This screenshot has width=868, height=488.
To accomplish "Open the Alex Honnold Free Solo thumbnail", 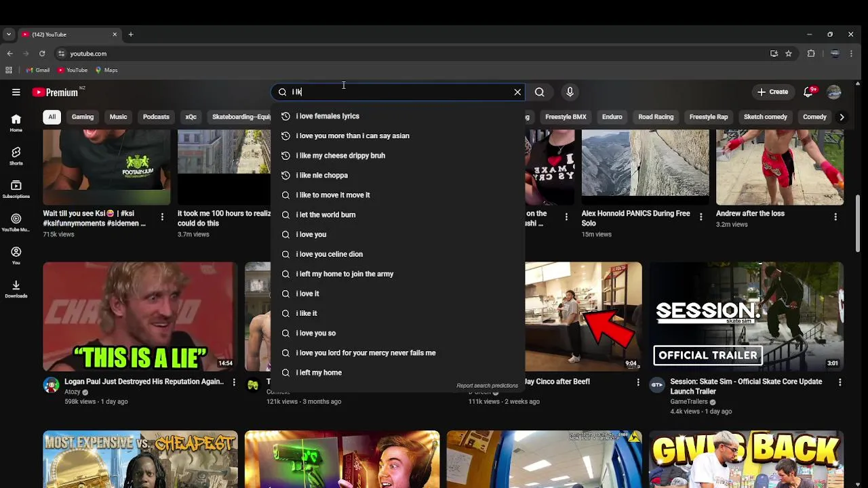I will click(x=646, y=167).
